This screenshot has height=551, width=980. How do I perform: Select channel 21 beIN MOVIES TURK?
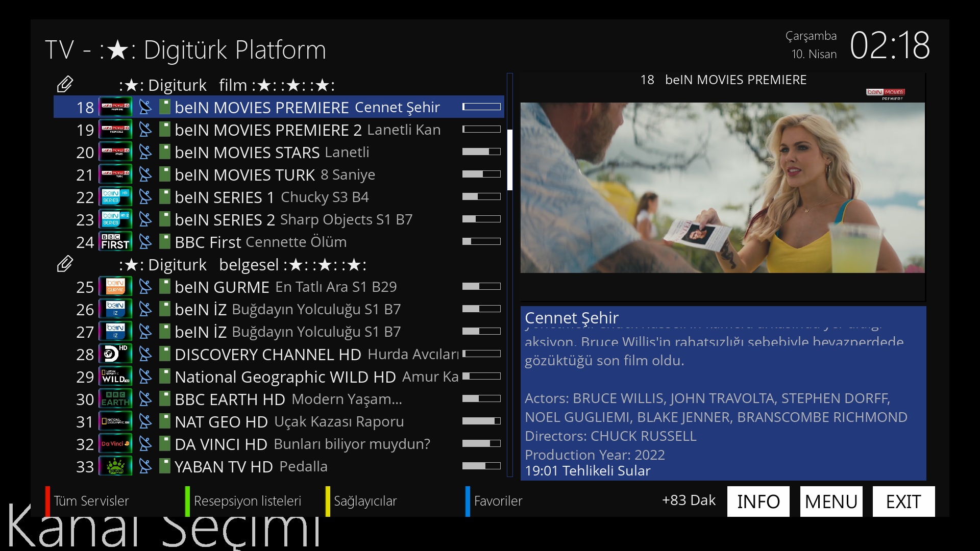point(279,174)
